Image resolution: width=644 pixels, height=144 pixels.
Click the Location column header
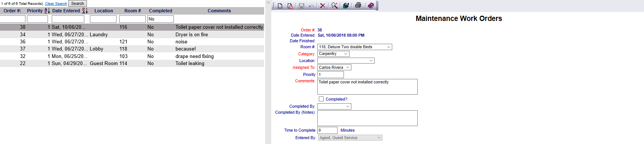104,11
